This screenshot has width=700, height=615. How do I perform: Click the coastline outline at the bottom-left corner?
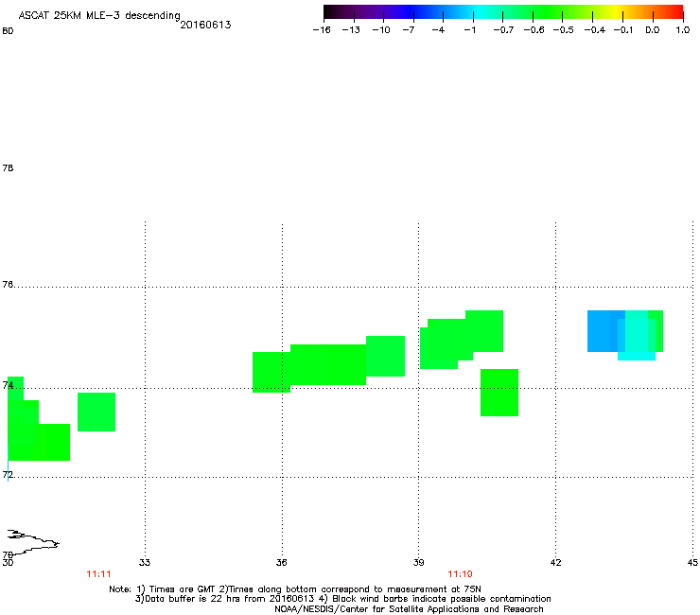click(31, 542)
